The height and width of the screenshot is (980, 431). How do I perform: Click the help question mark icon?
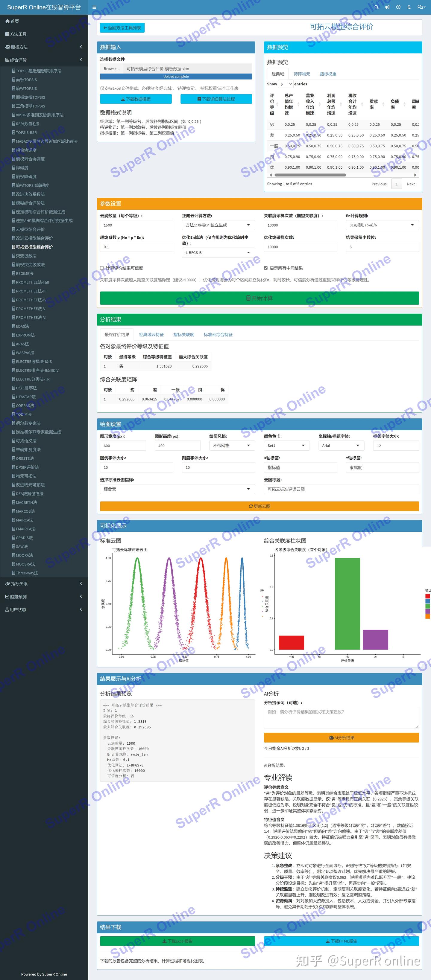click(398, 7)
